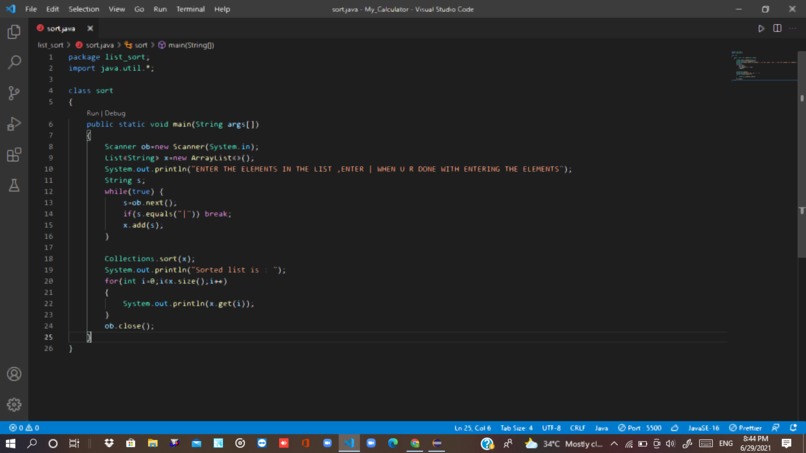Change file encoding UTF-8
Image resolution: width=806 pixels, height=453 pixels.
(552, 428)
